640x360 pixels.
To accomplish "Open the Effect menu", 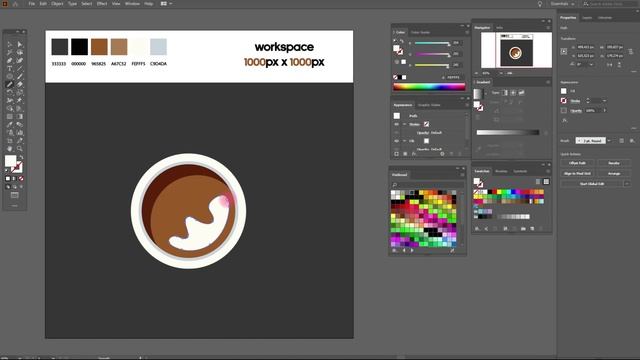I will (102, 4).
